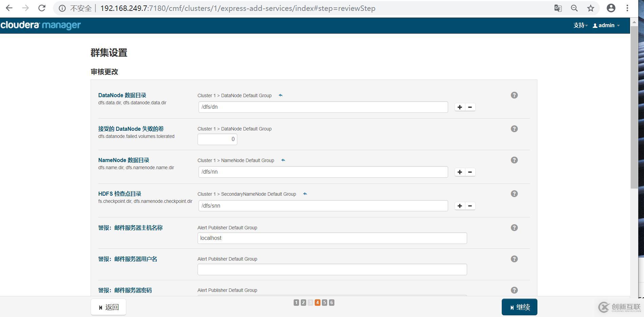The width and height of the screenshot is (644, 317).
Task: Open the Chrome three-dot browser menu
Action: (627, 8)
